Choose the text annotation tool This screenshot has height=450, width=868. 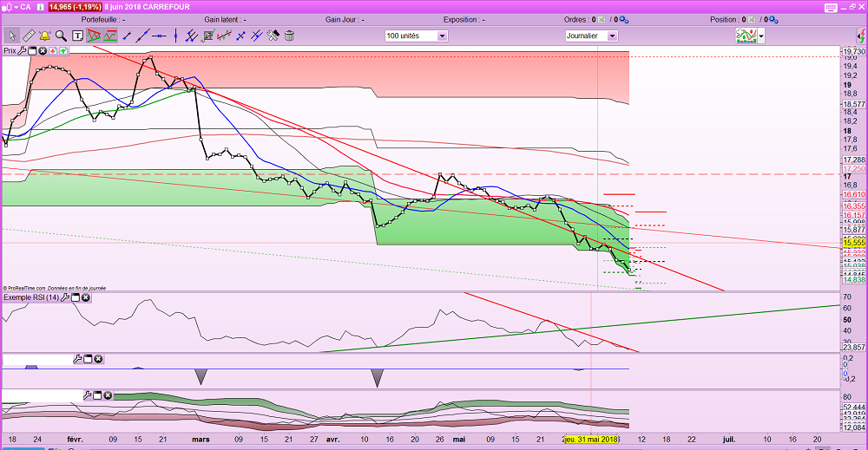coord(77,36)
